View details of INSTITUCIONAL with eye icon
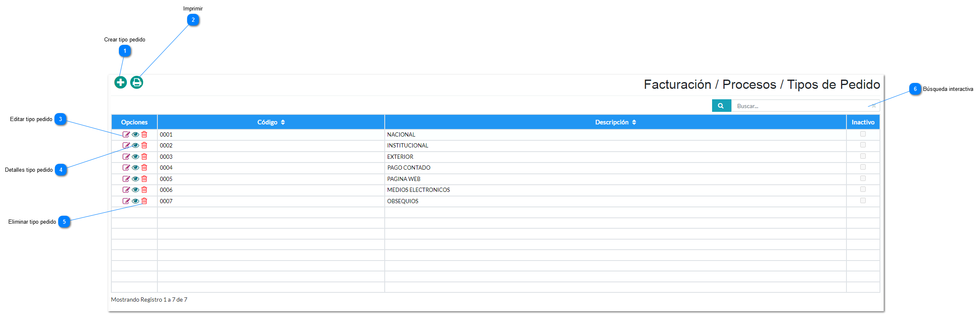Viewport: 980px width, 315px height. point(135,145)
